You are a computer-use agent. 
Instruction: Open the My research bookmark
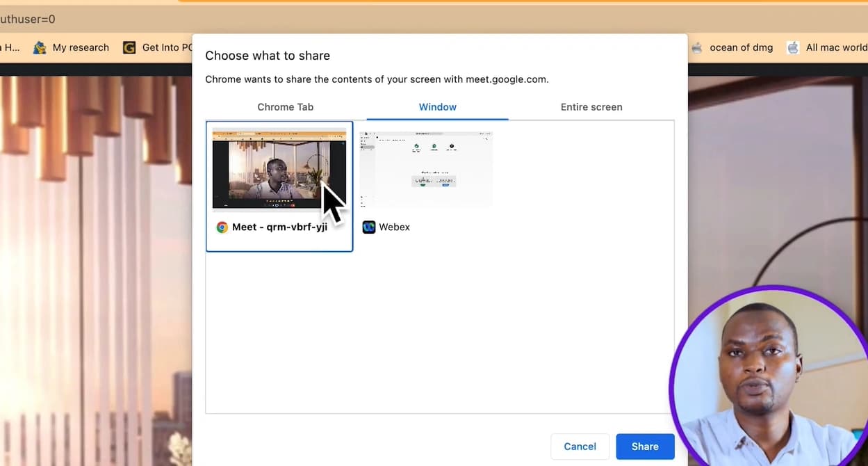point(72,47)
